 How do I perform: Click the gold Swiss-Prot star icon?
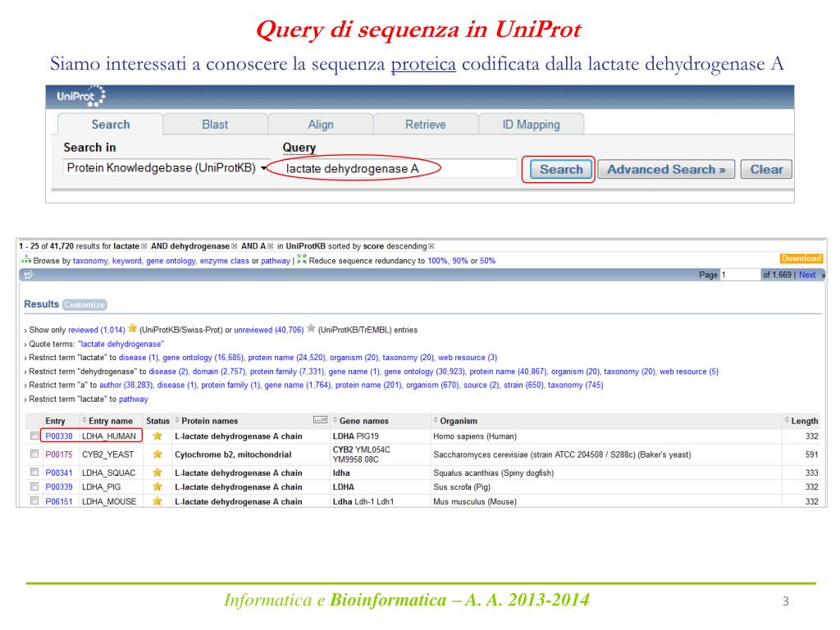(132, 328)
